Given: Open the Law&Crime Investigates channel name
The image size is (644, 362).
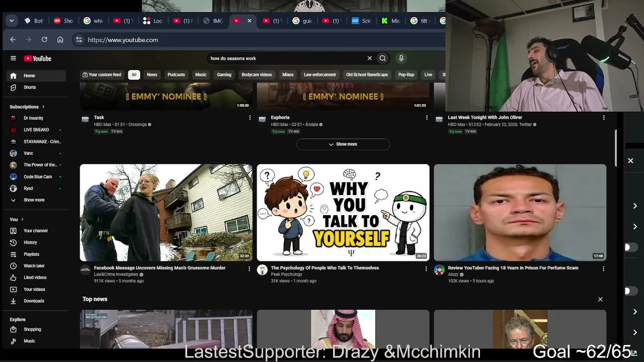Looking at the screenshot, I should (116, 275).
